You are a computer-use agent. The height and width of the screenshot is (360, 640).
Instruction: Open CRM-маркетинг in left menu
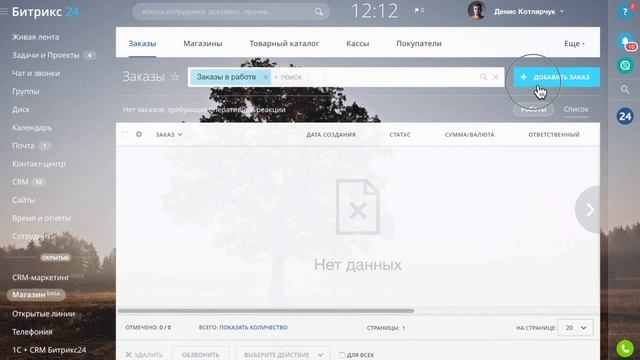click(41, 277)
